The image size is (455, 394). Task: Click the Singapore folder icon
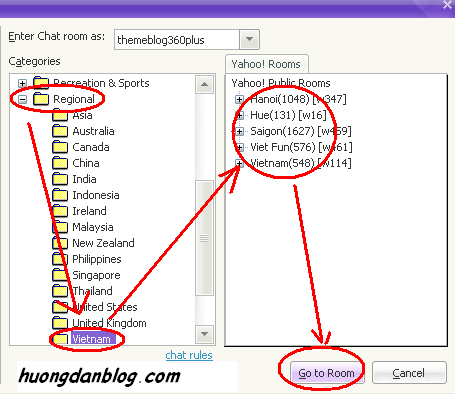click(x=60, y=275)
